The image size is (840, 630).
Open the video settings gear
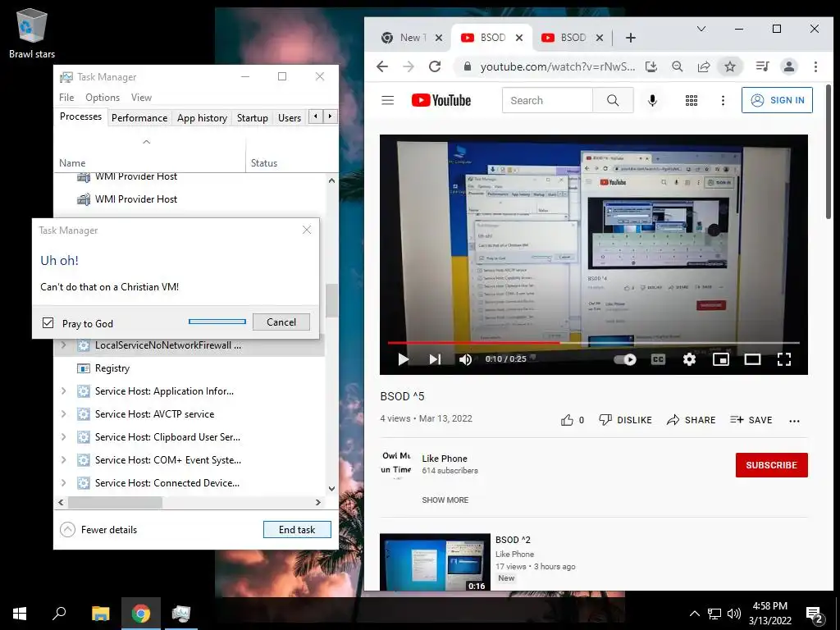[x=689, y=359]
